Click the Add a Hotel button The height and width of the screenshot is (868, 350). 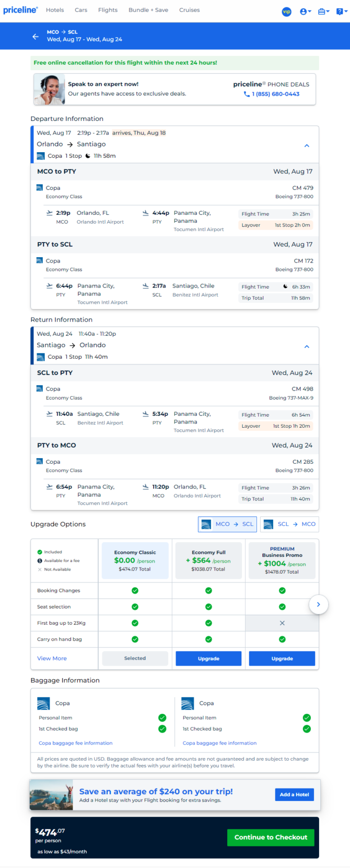click(x=294, y=794)
